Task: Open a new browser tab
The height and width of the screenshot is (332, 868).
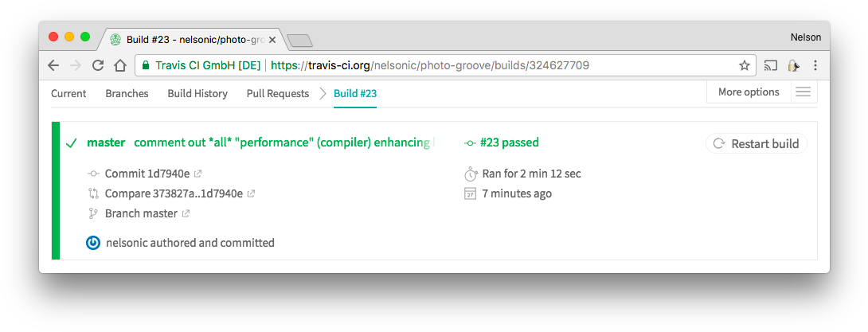Action: point(299,40)
